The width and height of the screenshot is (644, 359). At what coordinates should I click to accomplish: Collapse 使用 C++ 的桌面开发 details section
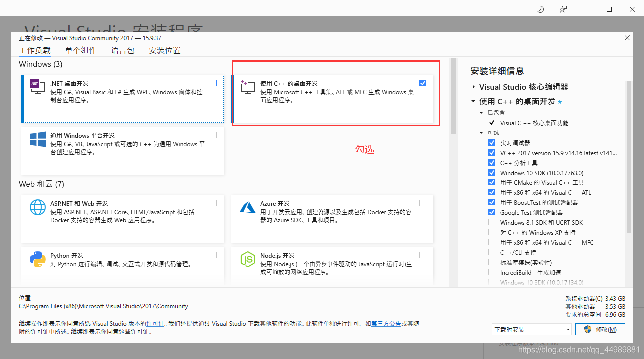coord(473,101)
